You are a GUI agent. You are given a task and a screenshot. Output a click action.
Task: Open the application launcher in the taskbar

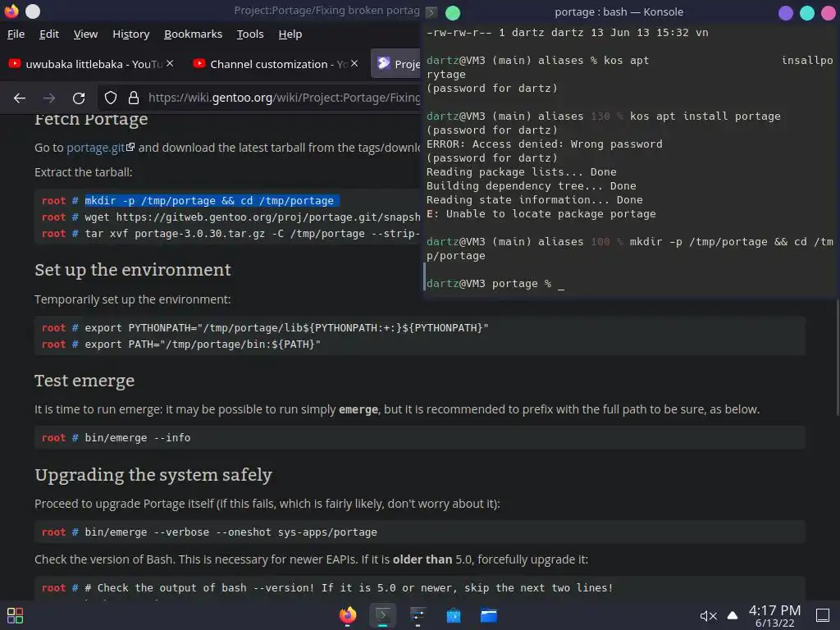[x=15, y=615]
